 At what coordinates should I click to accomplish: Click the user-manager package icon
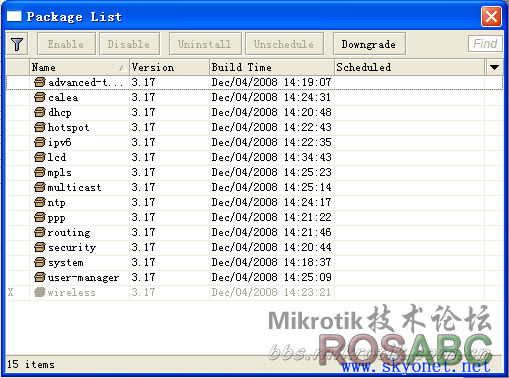pyautogui.click(x=40, y=277)
